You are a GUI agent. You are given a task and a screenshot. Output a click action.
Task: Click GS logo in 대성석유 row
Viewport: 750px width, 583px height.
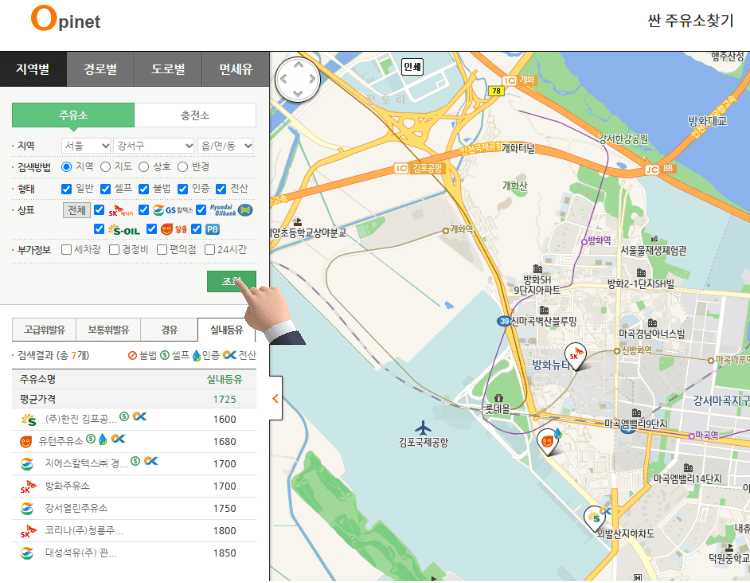point(27,553)
